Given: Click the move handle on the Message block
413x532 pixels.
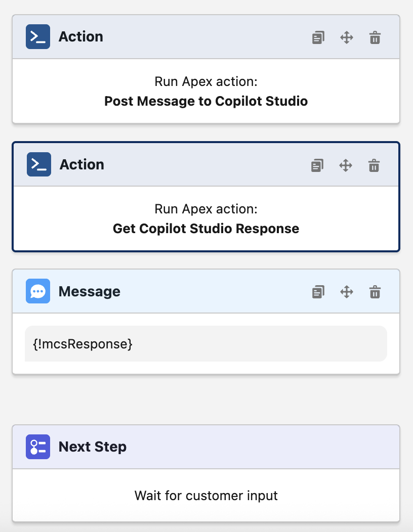Looking at the screenshot, I should [346, 292].
